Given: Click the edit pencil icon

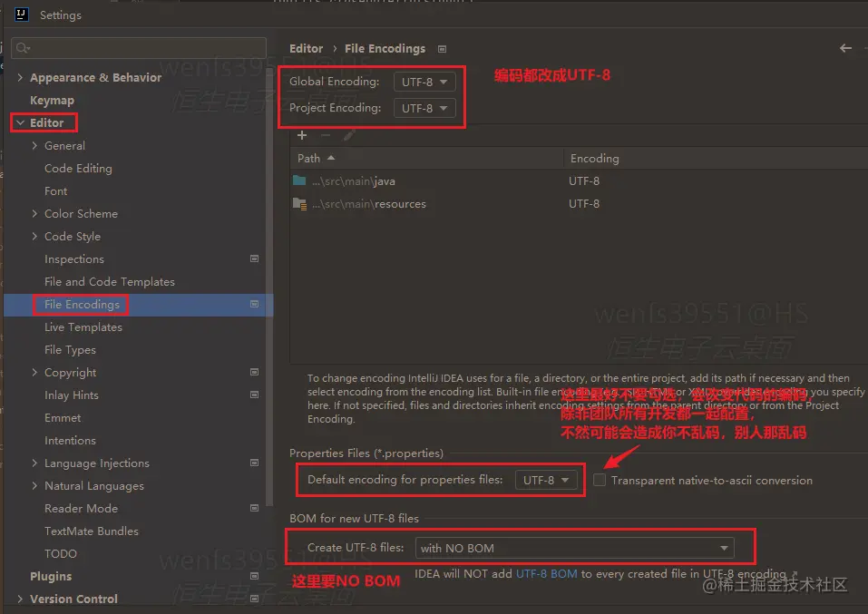Looking at the screenshot, I should (x=349, y=135).
